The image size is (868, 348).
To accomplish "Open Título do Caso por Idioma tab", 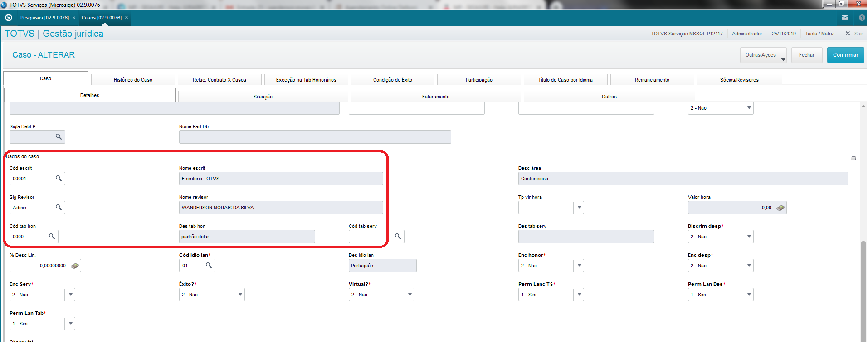I will [x=566, y=80].
